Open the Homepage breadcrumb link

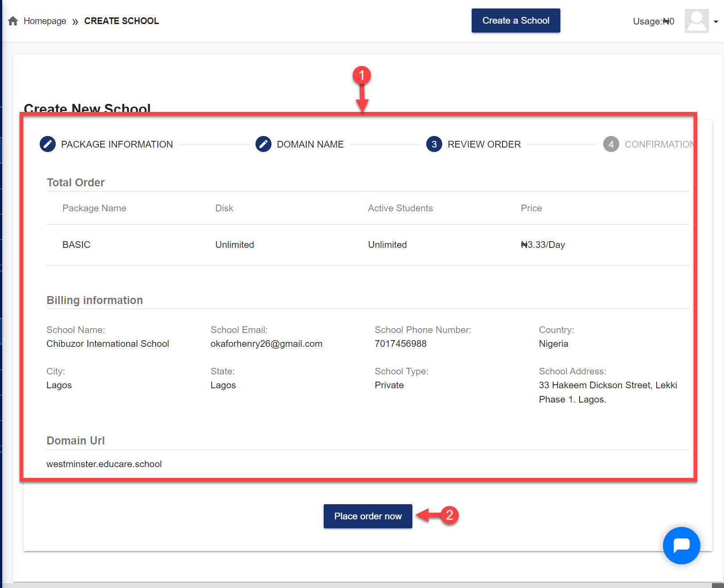[45, 21]
